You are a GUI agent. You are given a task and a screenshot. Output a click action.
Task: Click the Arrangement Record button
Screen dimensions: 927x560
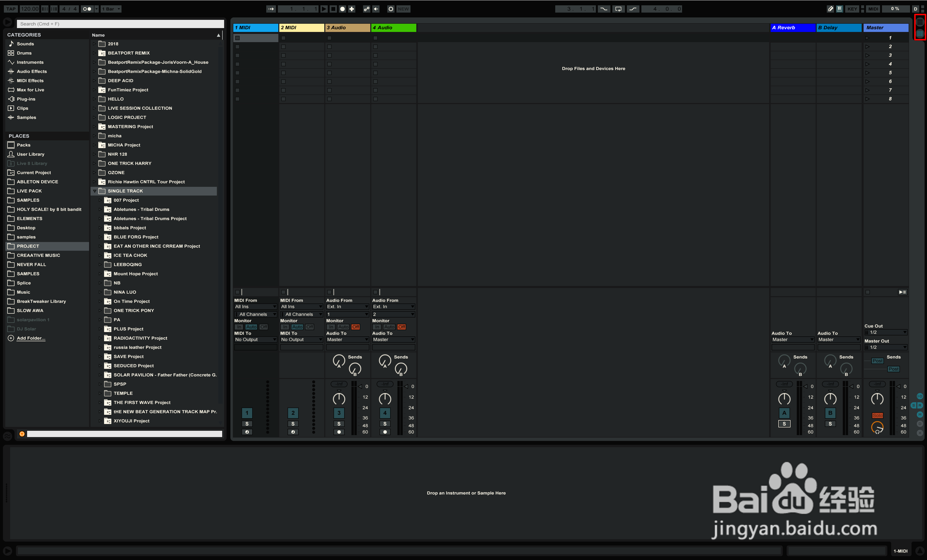tap(342, 9)
